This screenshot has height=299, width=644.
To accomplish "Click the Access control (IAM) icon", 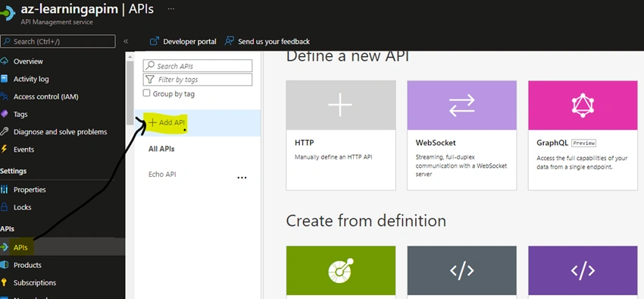I will [x=4, y=96].
